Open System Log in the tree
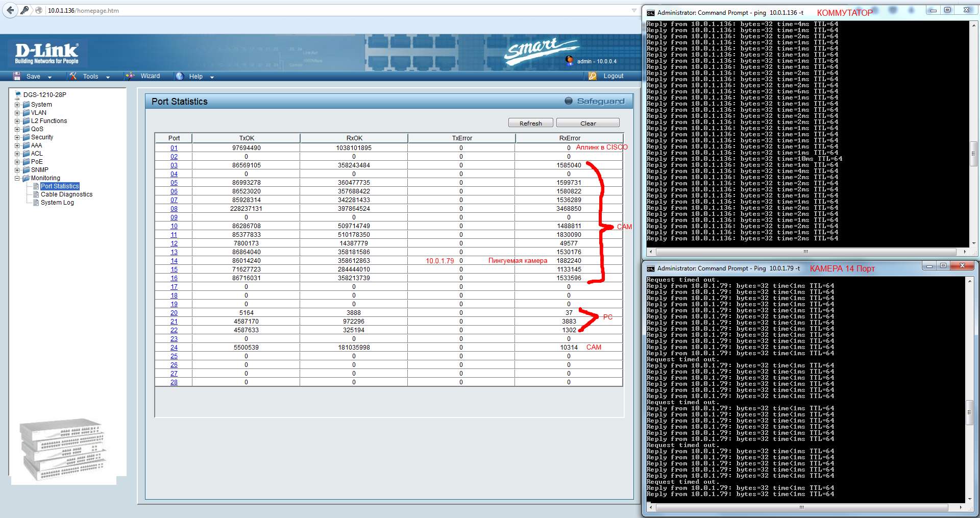 point(57,203)
